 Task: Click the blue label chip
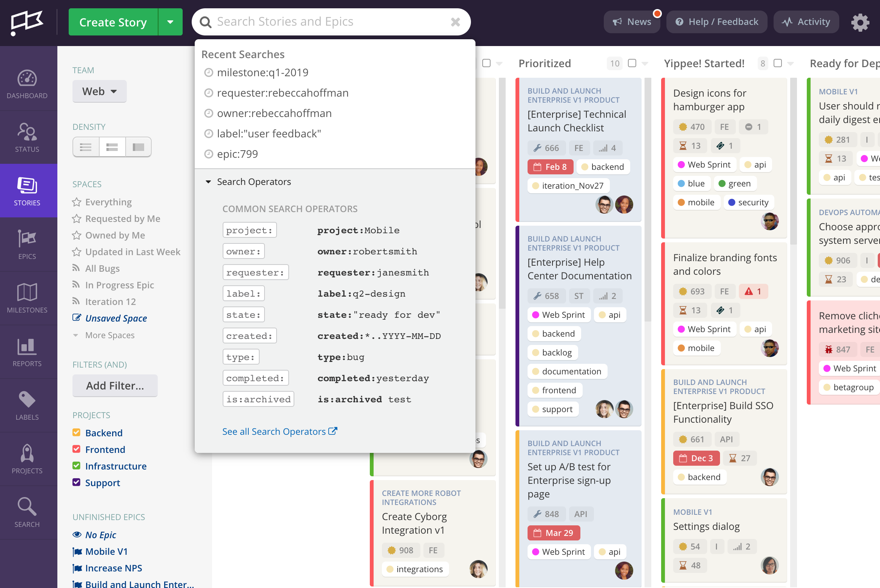click(691, 183)
